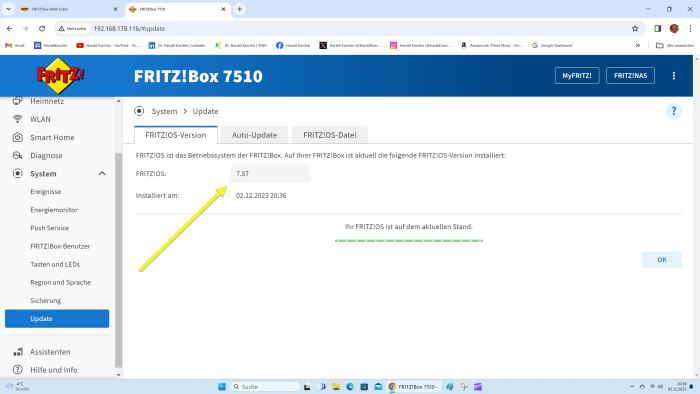Click the Hilfe und Info icon

coord(17,370)
